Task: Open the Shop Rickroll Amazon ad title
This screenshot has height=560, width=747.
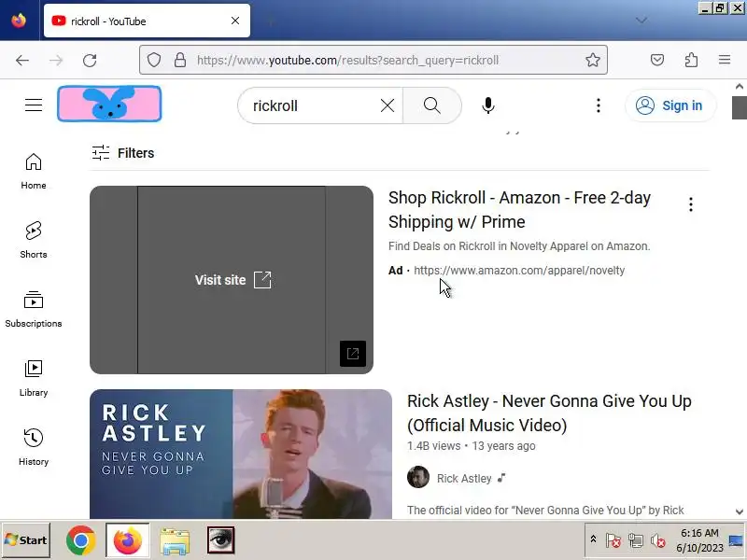Action: tap(519, 209)
